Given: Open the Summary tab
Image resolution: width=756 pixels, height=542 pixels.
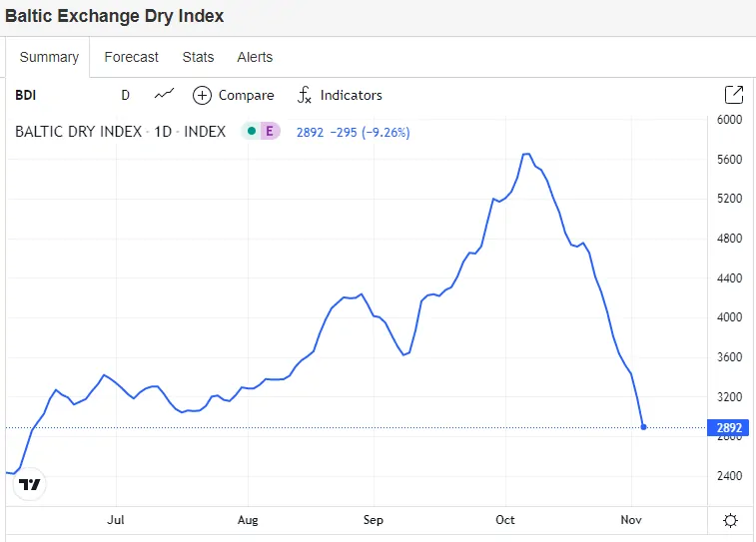Looking at the screenshot, I should 49,57.
